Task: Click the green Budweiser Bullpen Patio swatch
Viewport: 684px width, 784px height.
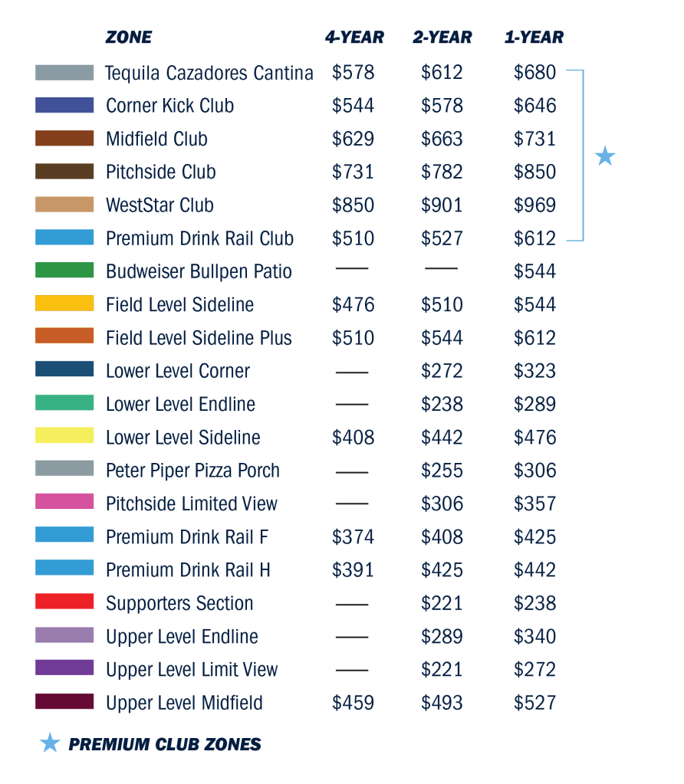Action: click(x=64, y=270)
